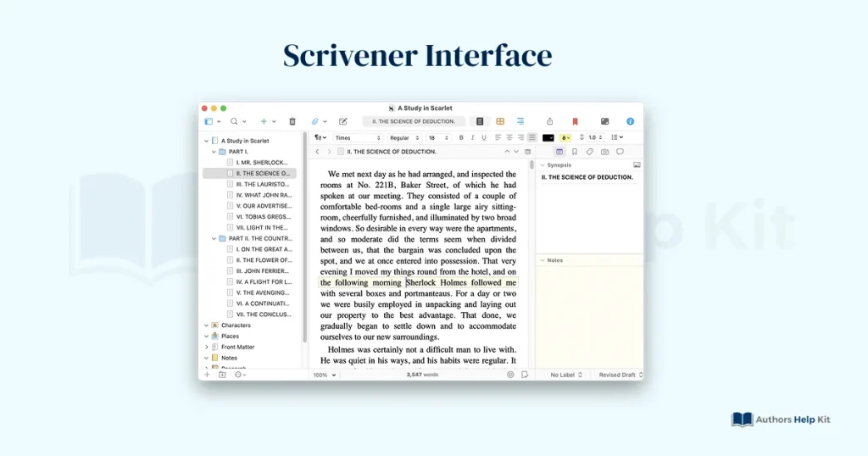
Task: Open the black text color swatch
Action: (x=548, y=138)
